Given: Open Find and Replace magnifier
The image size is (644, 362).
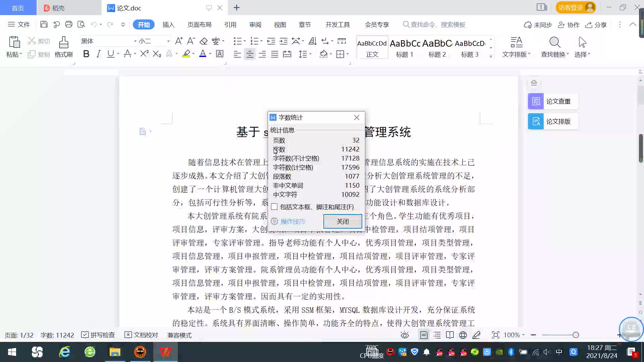Looking at the screenshot, I should [x=555, y=42].
